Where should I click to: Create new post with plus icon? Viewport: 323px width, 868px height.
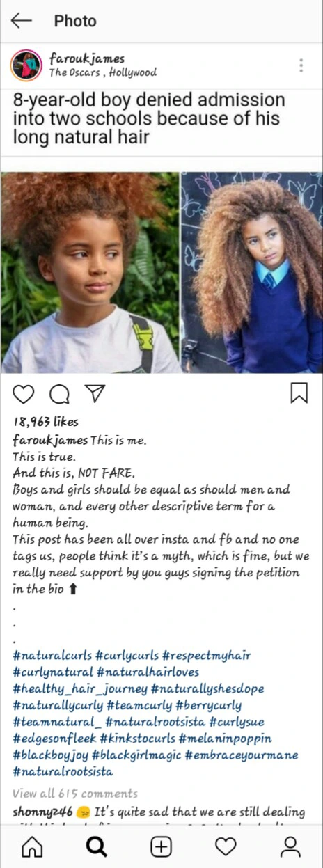pos(161,846)
